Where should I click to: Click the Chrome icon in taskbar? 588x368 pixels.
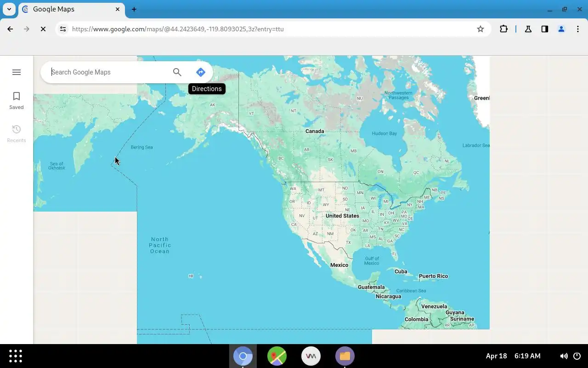click(x=243, y=356)
